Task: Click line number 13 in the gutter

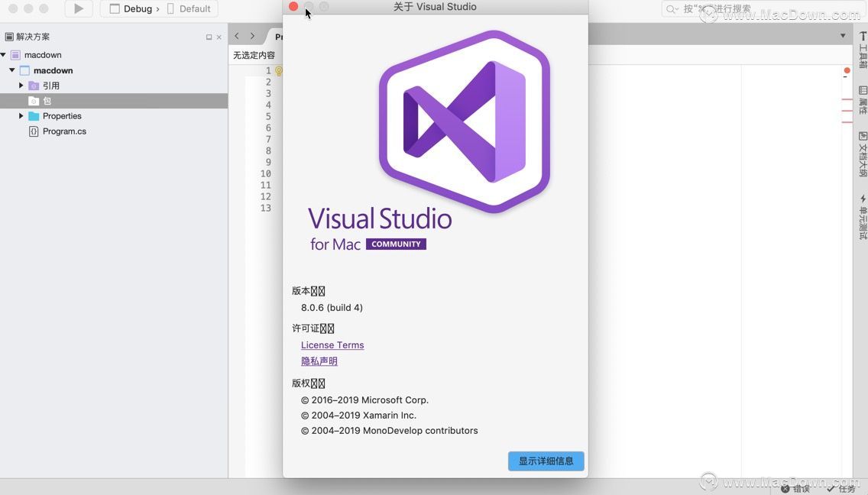Action: click(266, 209)
